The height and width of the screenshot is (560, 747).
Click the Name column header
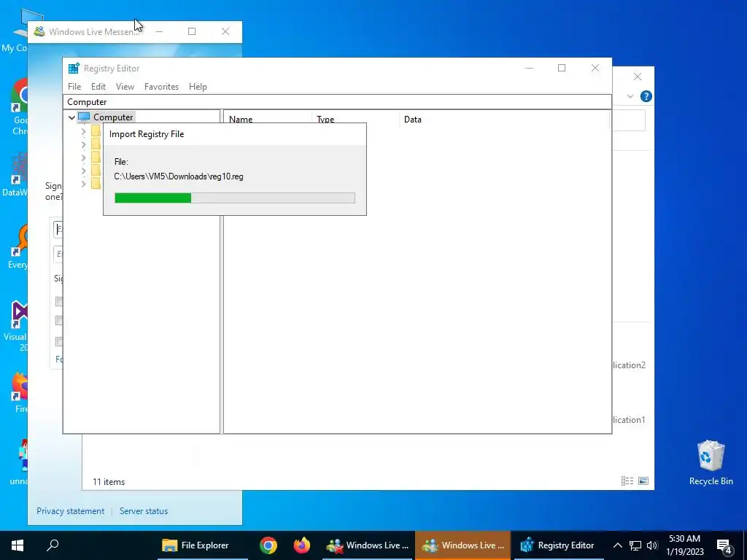(x=268, y=120)
